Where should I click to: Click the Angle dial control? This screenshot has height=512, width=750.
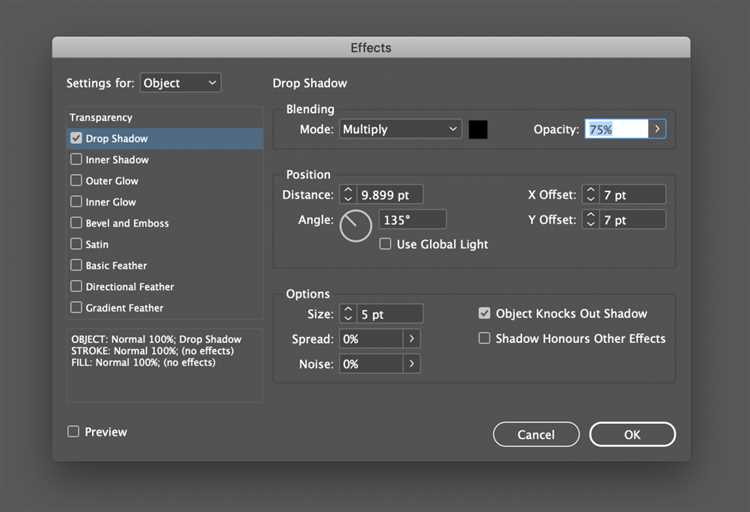[355, 226]
